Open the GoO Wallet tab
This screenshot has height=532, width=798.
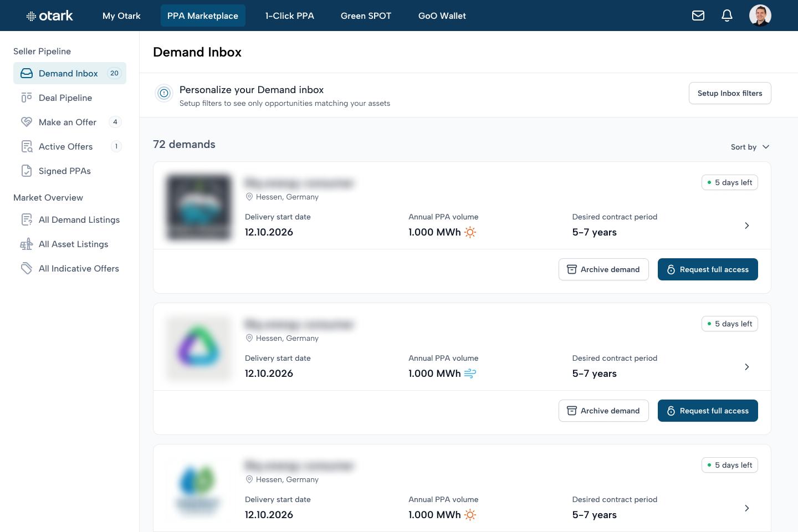pos(442,16)
